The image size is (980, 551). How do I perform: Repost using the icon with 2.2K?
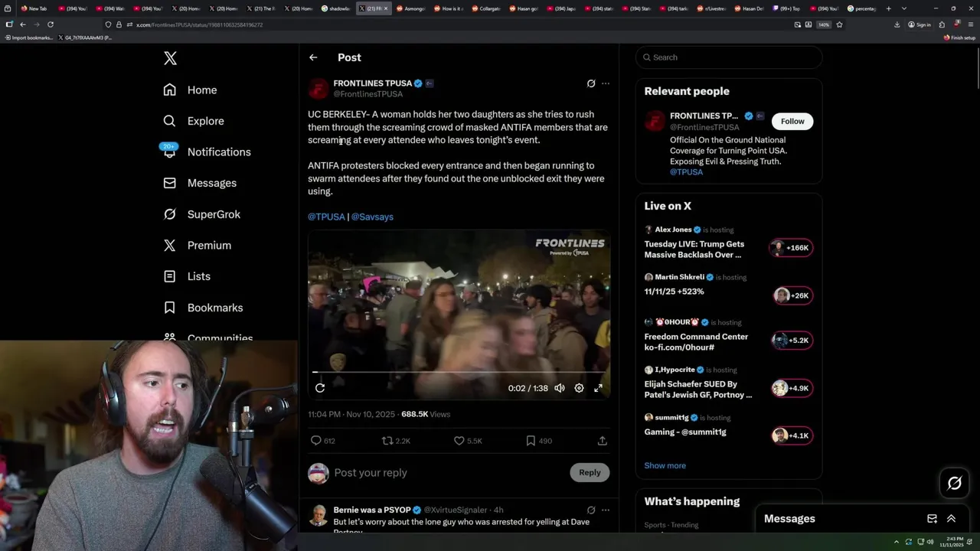tap(396, 441)
